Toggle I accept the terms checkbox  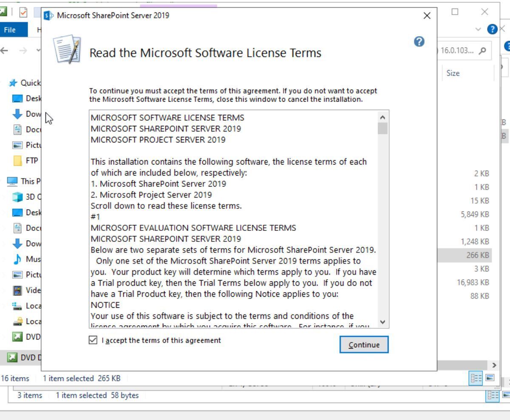click(93, 340)
